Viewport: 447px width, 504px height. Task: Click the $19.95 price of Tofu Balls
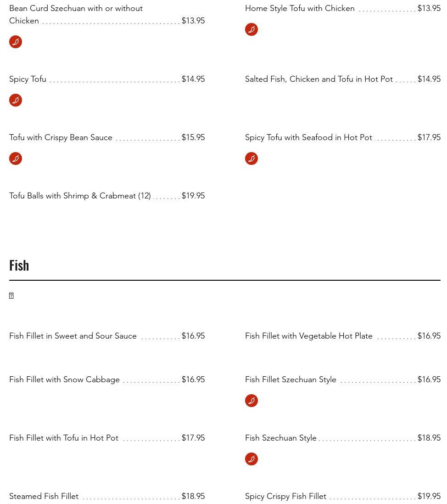193,196
